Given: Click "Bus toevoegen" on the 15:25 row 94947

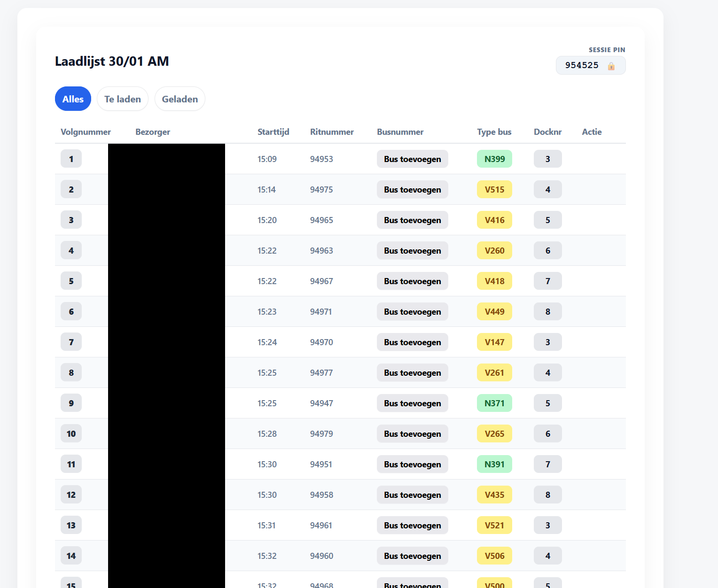Looking at the screenshot, I should [x=412, y=403].
